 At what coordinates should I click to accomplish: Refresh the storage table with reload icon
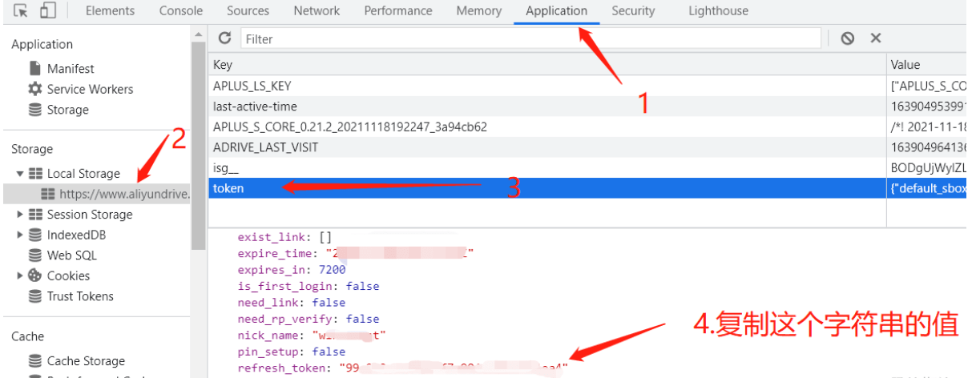(x=225, y=38)
